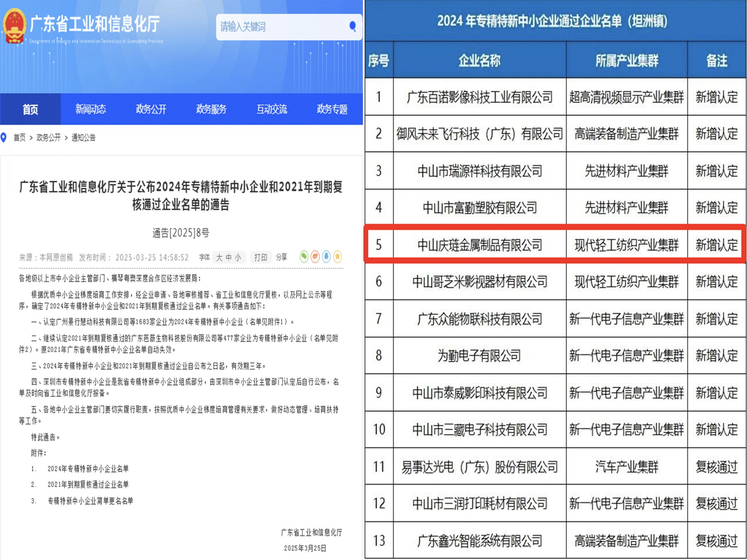747x560 pixels.
Task: Share to QQ Zone star icon
Action: [338, 257]
